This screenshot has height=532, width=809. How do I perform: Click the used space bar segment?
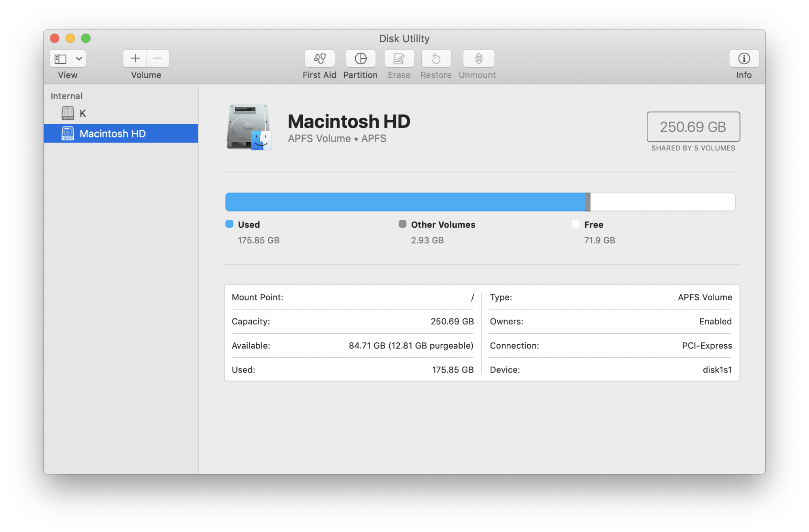coord(404,202)
